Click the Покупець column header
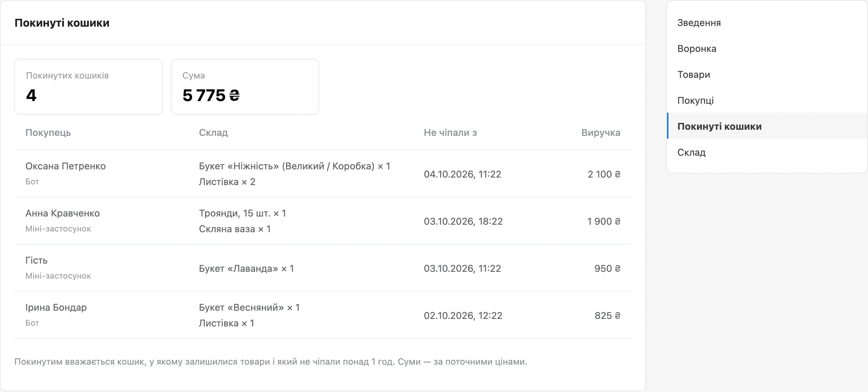The image size is (868, 392). [x=48, y=132]
